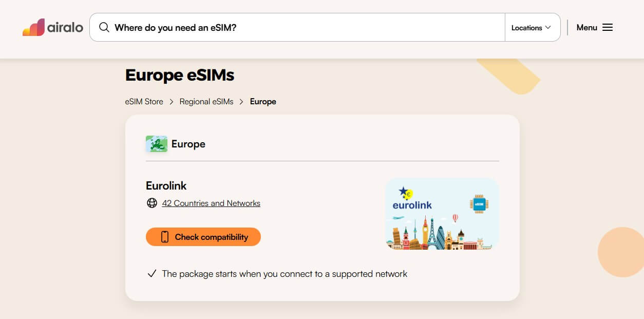This screenshot has height=319, width=644.
Task: Expand the Locations dropdown
Action: 532,28
